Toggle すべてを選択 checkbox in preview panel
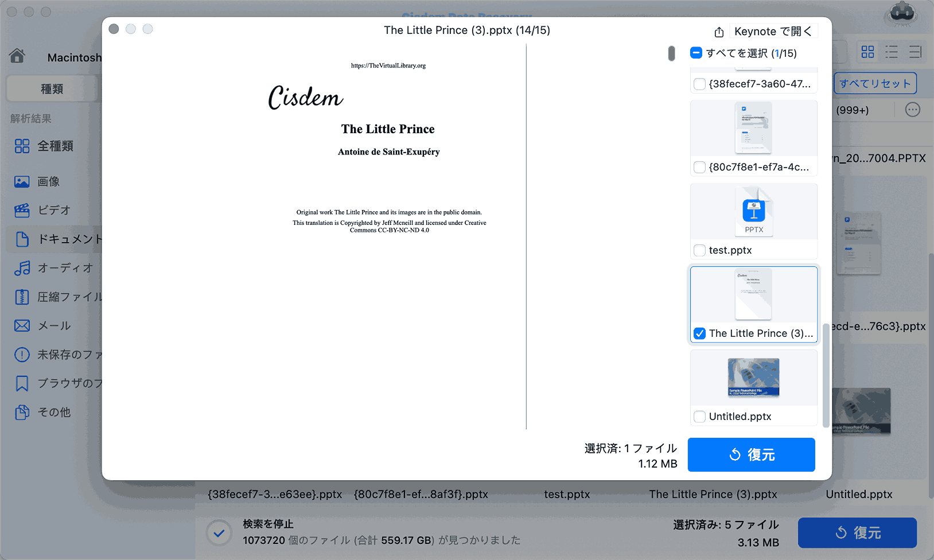934x560 pixels. pyautogui.click(x=696, y=53)
